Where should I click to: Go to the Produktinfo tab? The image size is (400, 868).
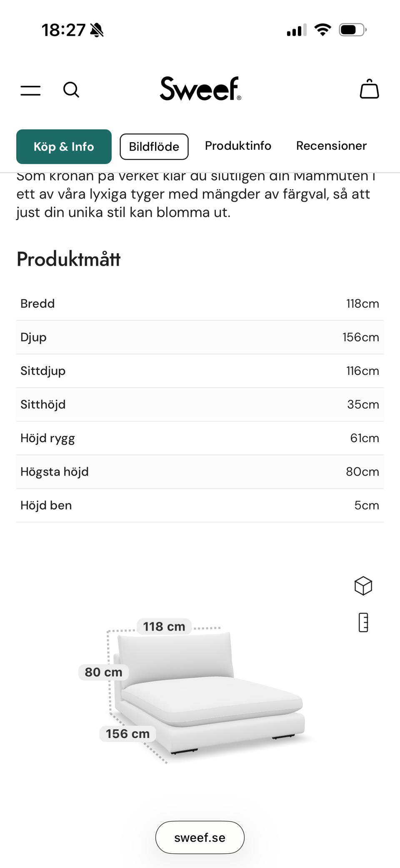click(x=238, y=146)
